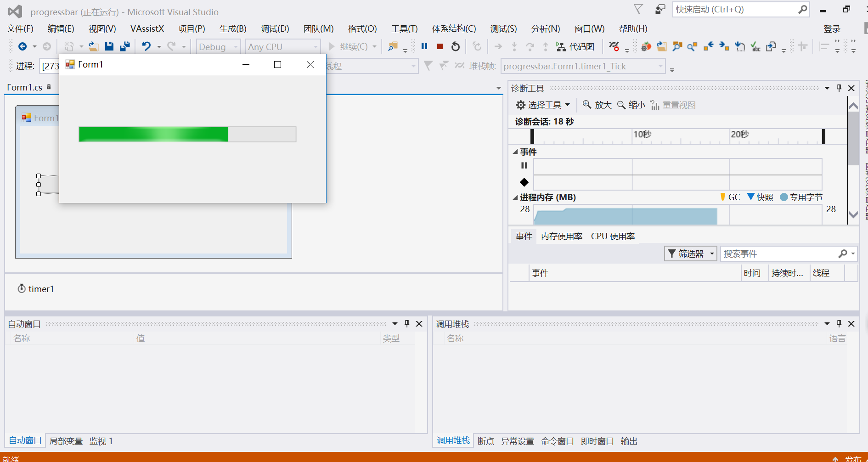Click the timer1 component in tray
The width and height of the screenshot is (868, 462).
point(36,289)
